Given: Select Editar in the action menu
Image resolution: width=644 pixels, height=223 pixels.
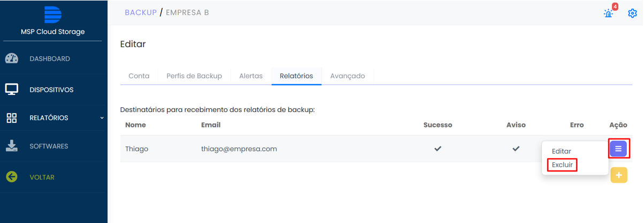Looking at the screenshot, I should tap(561, 152).
